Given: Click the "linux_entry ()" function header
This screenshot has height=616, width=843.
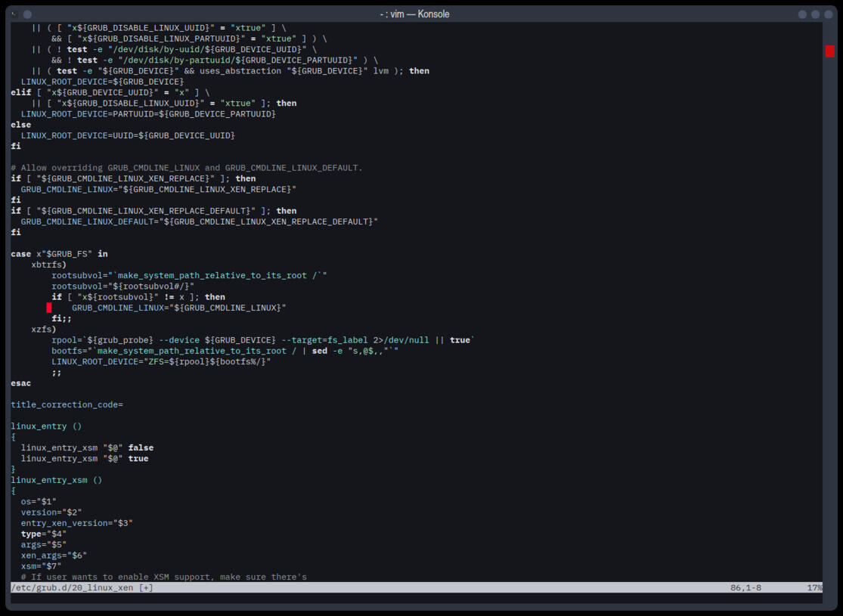Looking at the screenshot, I should (46, 426).
